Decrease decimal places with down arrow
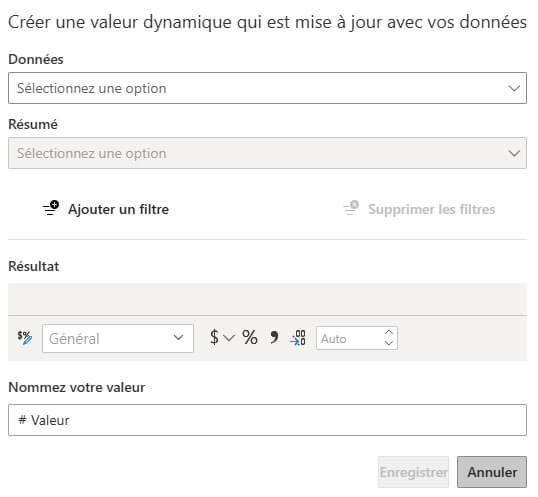Viewport: 538px width, 497px height. (x=389, y=343)
